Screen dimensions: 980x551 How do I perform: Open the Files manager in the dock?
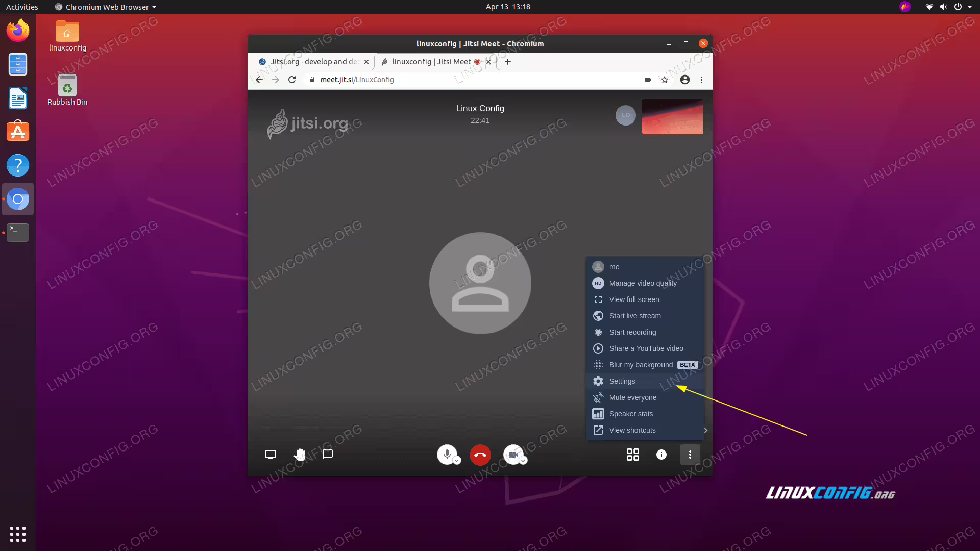click(x=18, y=64)
